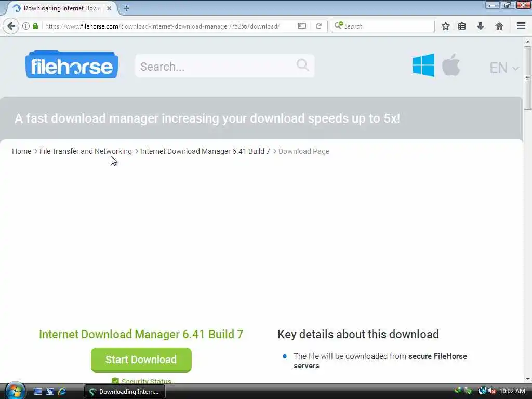Image resolution: width=532 pixels, height=399 pixels.
Task: Open the EN language dropdown
Action: click(x=504, y=68)
